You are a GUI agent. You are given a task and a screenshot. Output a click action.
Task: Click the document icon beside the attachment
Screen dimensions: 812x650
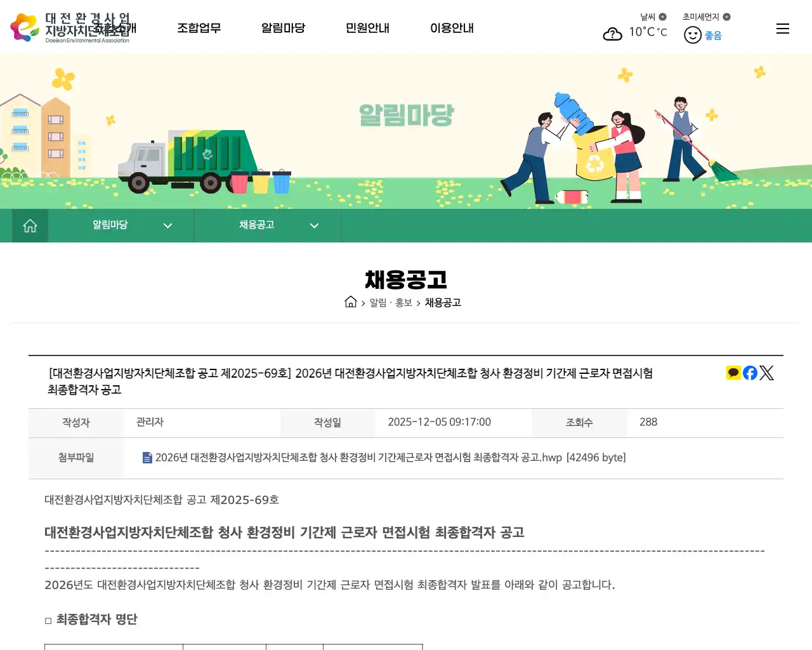[x=147, y=457]
